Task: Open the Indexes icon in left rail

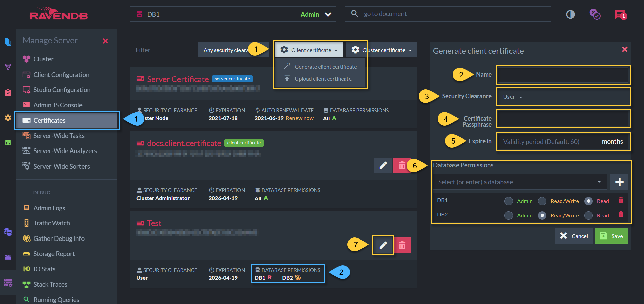Action: coord(8,67)
